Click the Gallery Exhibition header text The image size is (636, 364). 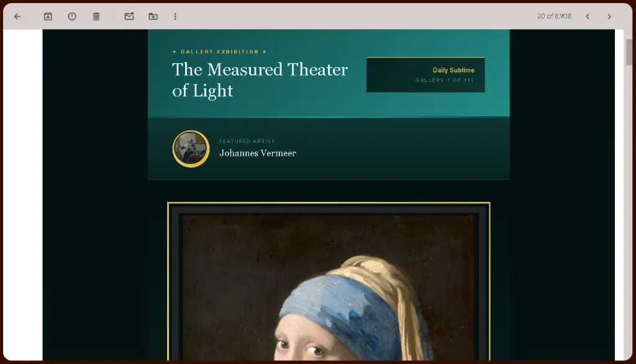pos(219,52)
